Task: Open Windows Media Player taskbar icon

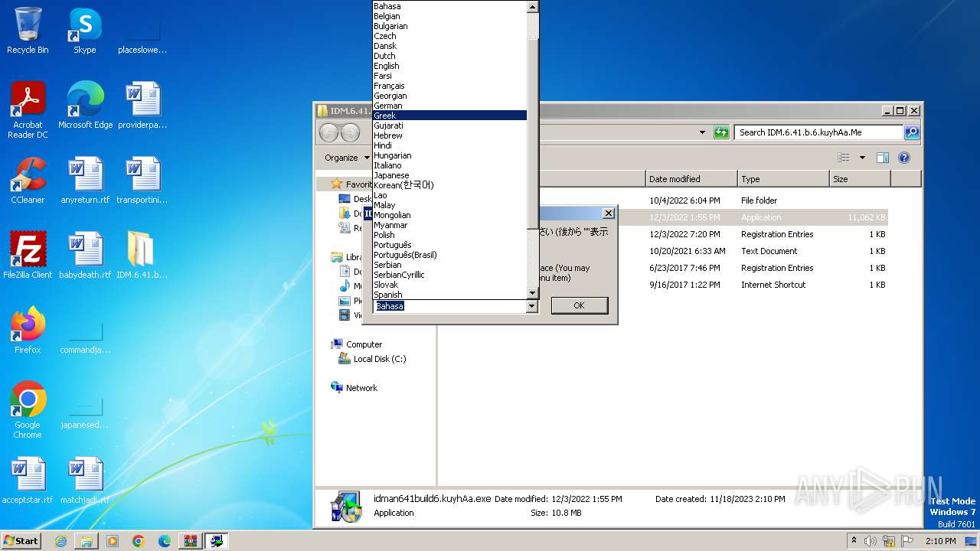Action: [113, 541]
